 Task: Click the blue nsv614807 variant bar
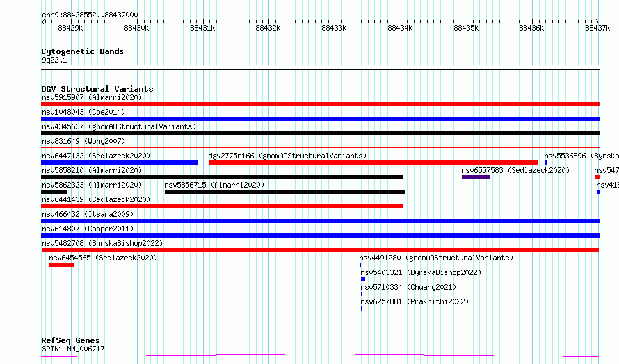point(320,235)
